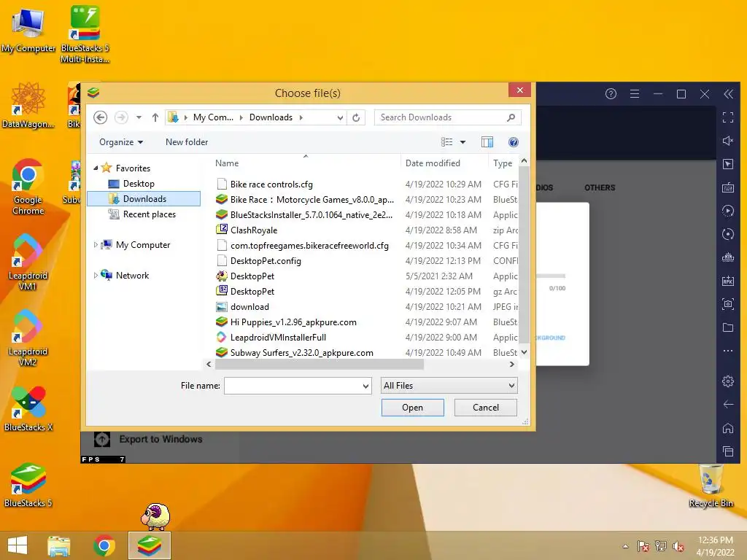Sort by Type column header
Image resolution: width=747 pixels, height=560 pixels.
tap(503, 163)
